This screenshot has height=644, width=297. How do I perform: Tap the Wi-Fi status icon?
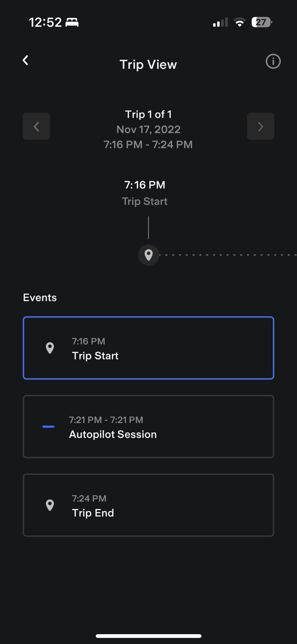[239, 22]
